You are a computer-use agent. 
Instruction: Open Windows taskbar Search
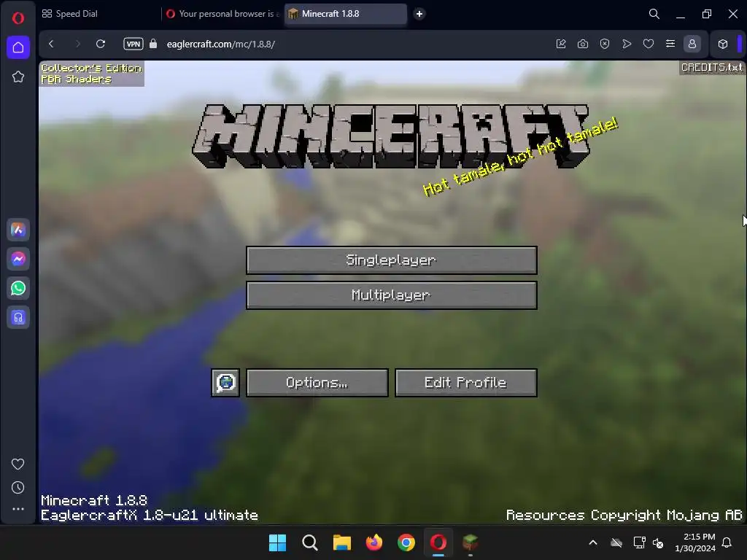pyautogui.click(x=309, y=542)
